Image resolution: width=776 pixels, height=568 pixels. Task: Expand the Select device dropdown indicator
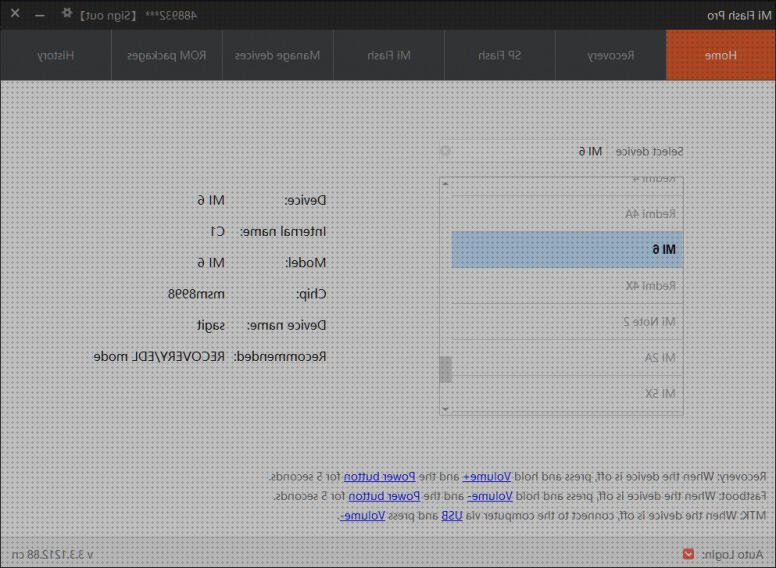445,151
